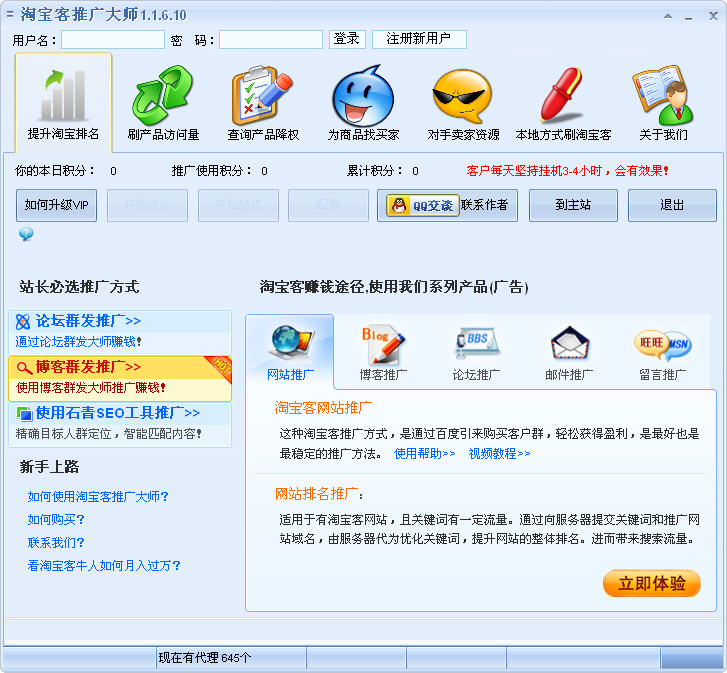Open 如何使用淘宝客推广大师? link

[98, 496]
